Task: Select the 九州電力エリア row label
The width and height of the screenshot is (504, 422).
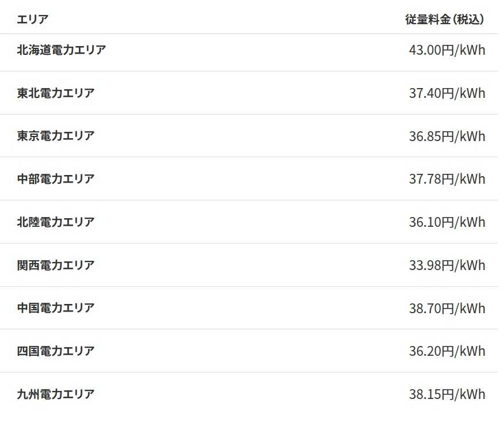Action: pyautogui.click(x=56, y=394)
